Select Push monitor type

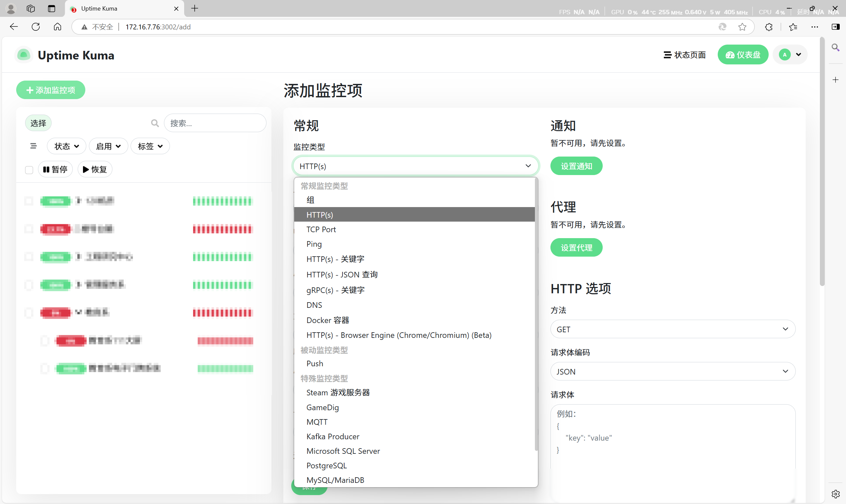point(414,363)
